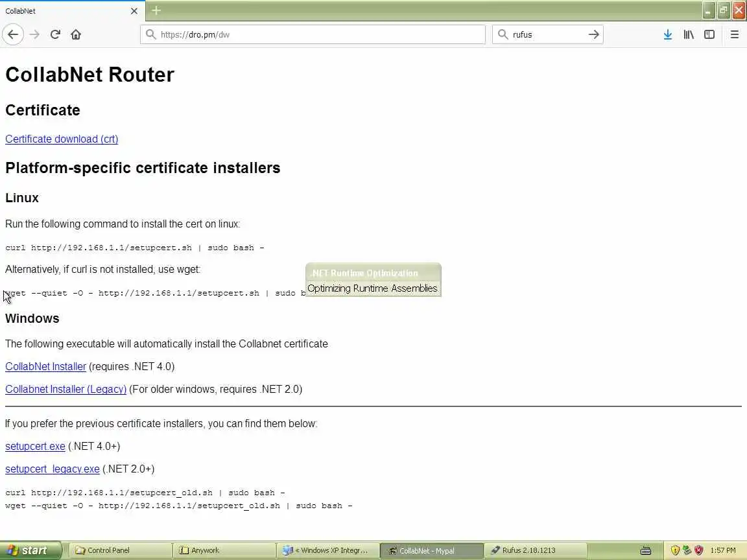Switch to Windows XP Integr... taskbar item
747x560 pixels.
[x=327, y=550]
